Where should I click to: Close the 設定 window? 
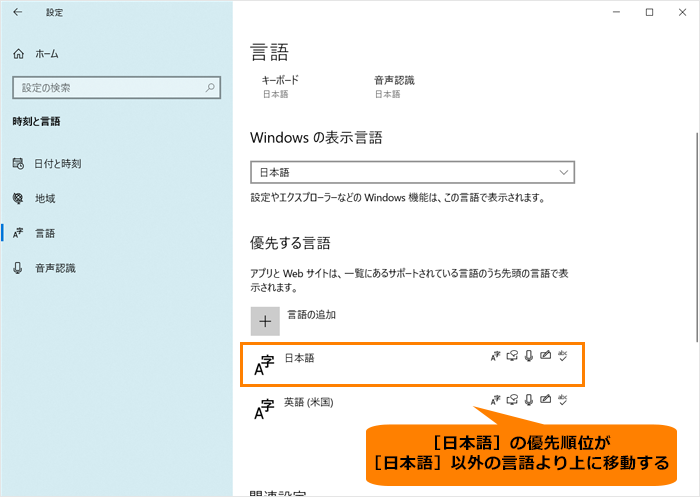(682, 12)
